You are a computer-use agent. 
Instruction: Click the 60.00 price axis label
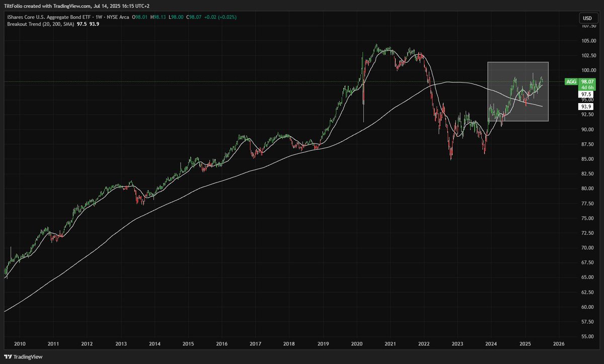[587, 307]
